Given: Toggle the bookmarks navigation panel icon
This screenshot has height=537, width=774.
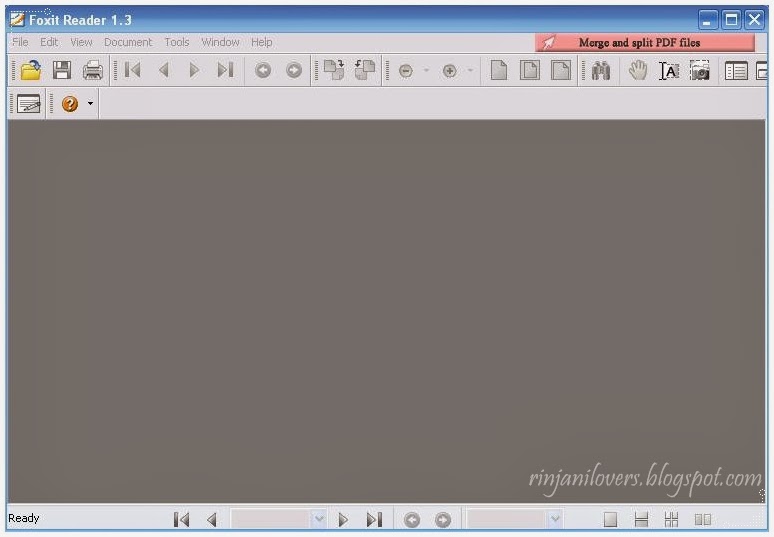Looking at the screenshot, I should (x=736, y=71).
